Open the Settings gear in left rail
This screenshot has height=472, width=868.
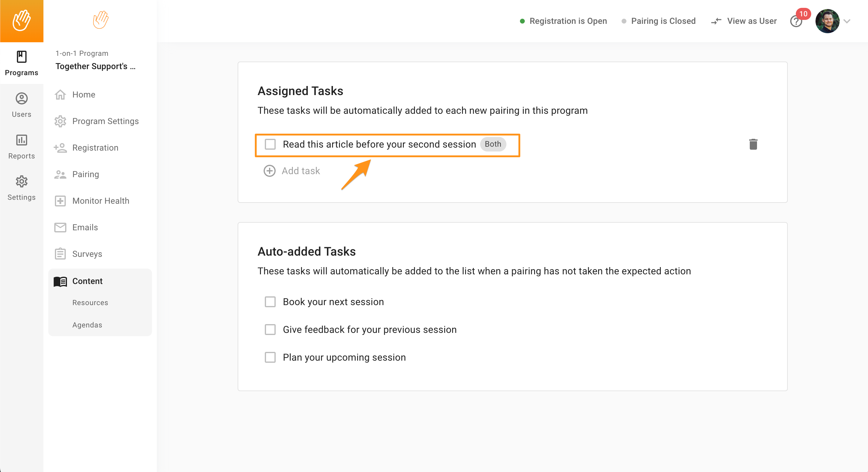(22, 181)
